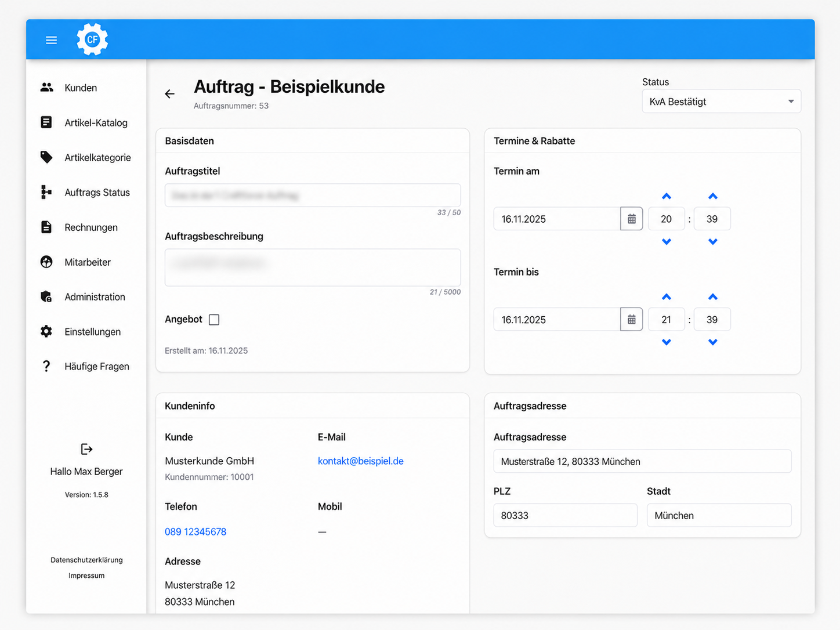
Task: Click the Stadt field München
Action: pos(719,515)
